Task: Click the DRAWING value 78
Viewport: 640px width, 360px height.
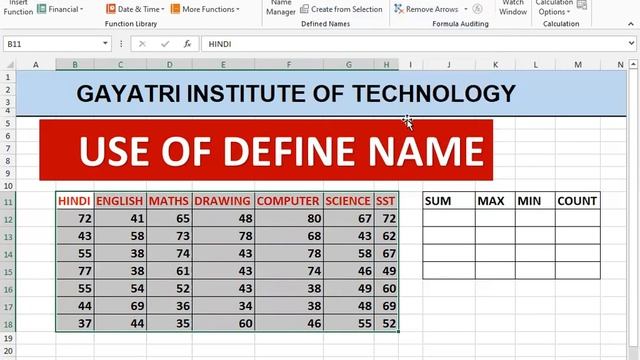Action: click(223, 236)
